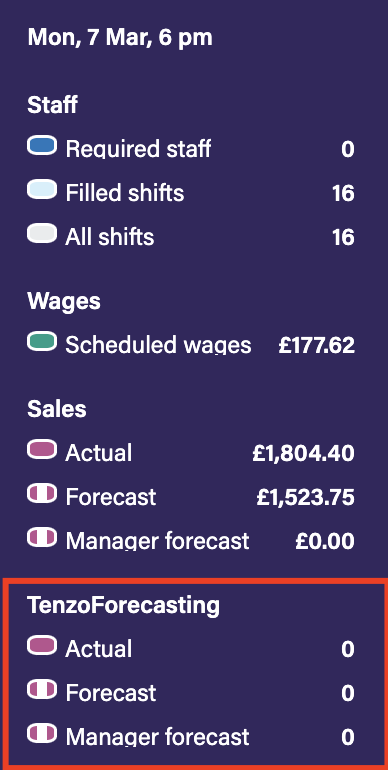
Task: Click the Forecast sales £1,523.75 value
Action: click(305, 497)
